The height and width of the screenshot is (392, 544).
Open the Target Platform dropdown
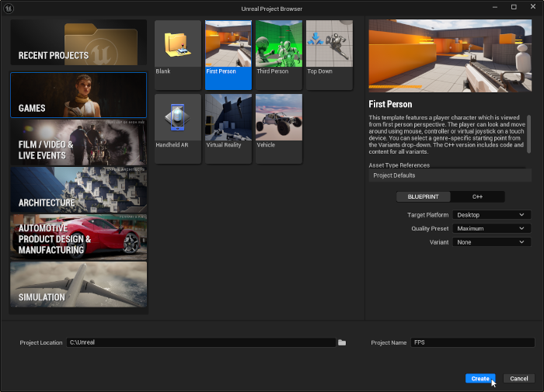pyautogui.click(x=490, y=215)
